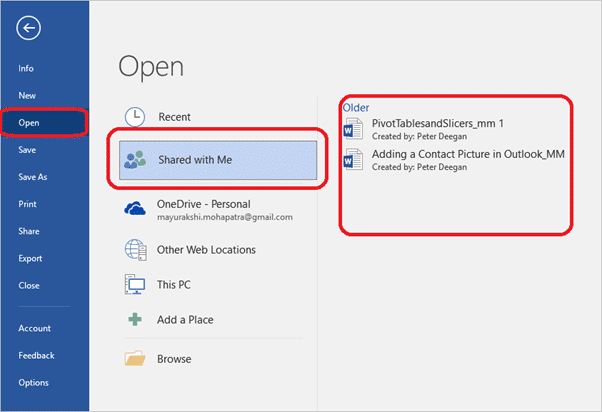Click the Browse folder icon
The height and width of the screenshot is (412, 602).
tap(135, 358)
